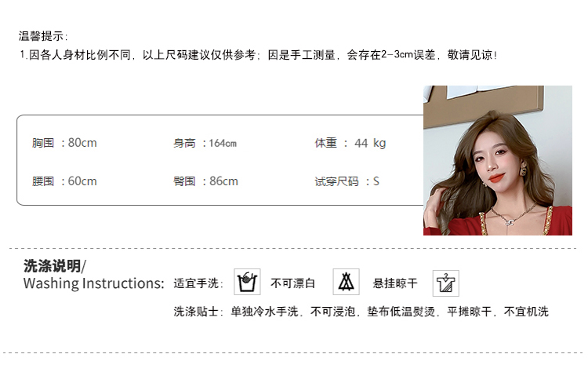Viewport: 588px width, 376px height.
Task: Select the 腰围 60cm measurement
Action: click(x=64, y=181)
